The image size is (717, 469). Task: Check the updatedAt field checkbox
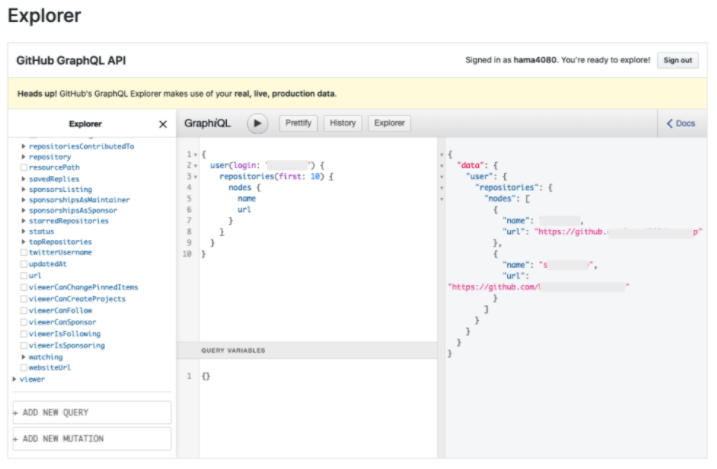(x=24, y=264)
